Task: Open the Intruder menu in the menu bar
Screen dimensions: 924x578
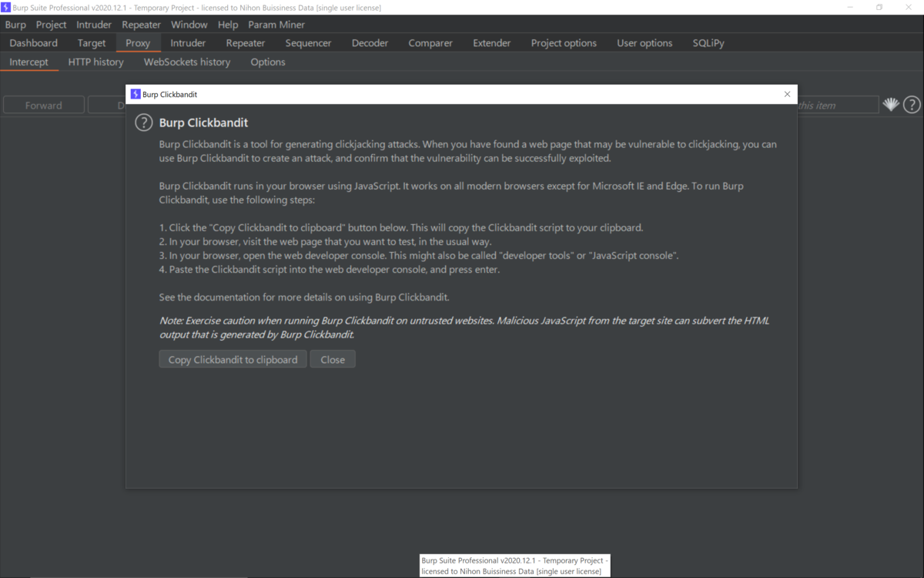Action: pos(94,25)
